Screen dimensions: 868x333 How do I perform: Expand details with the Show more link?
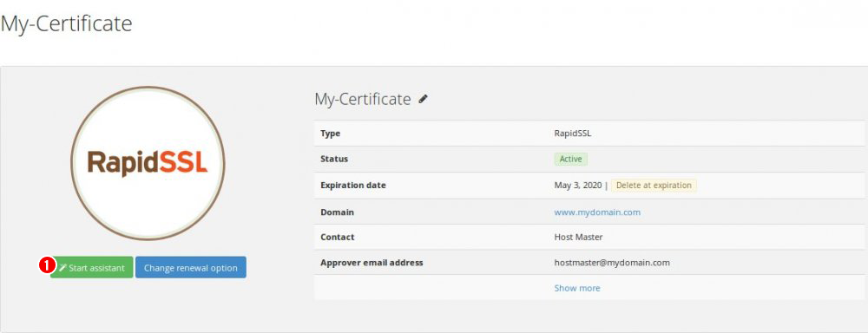pyautogui.click(x=577, y=288)
